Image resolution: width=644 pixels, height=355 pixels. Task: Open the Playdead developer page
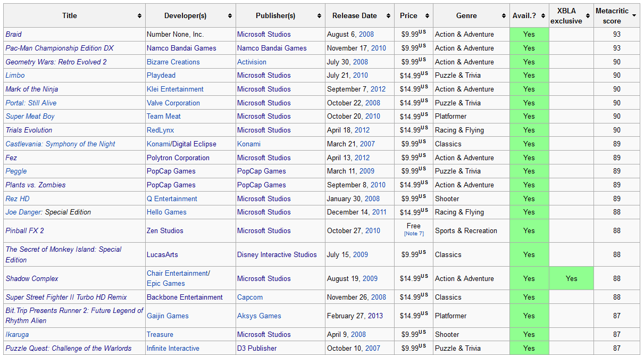click(161, 76)
